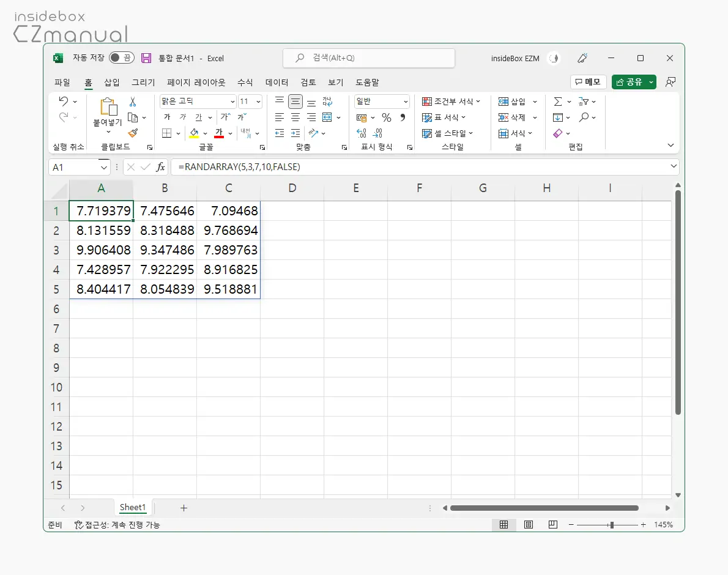Viewport: 728px width, 575px height.
Task: Click the Merge and Center icon
Action: 327,117
